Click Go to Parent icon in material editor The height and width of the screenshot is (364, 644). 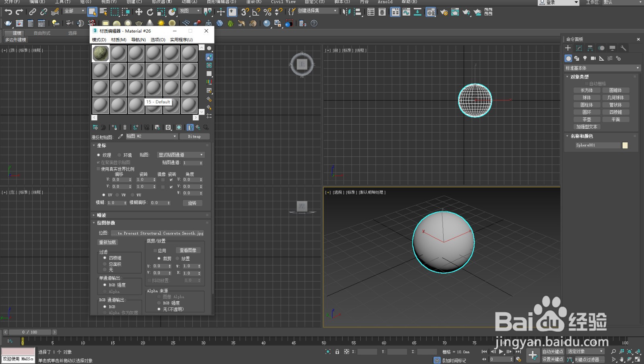click(198, 128)
